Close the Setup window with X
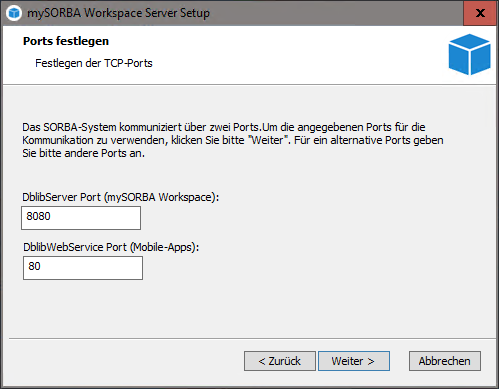Image resolution: width=499 pixels, height=389 pixels. pos(480,13)
